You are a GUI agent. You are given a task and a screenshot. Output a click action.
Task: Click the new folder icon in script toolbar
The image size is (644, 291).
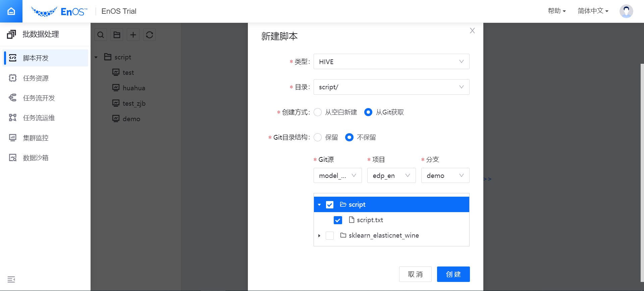coord(117,35)
